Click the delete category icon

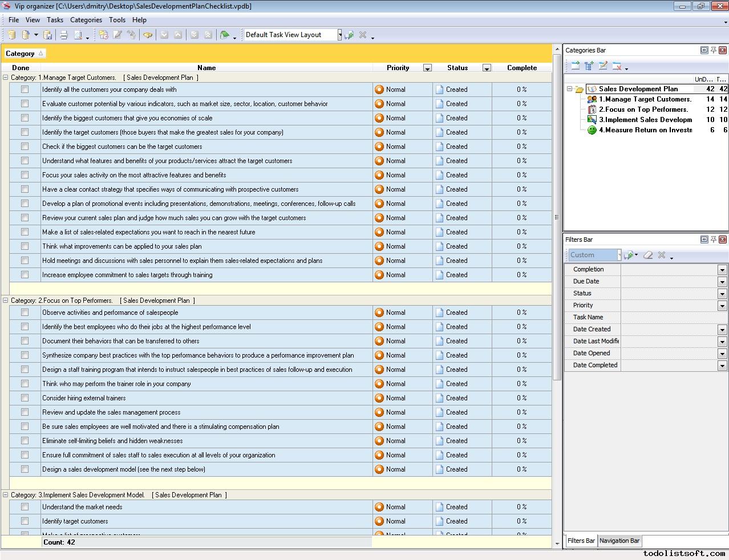617,66
